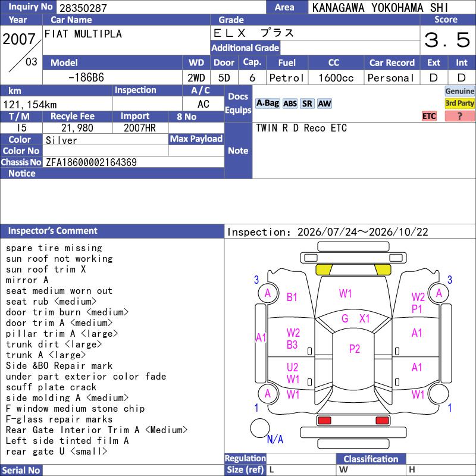The image size is (476, 476).
Task: Select the SR sunroof badge
Action: click(x=307, y=104)
